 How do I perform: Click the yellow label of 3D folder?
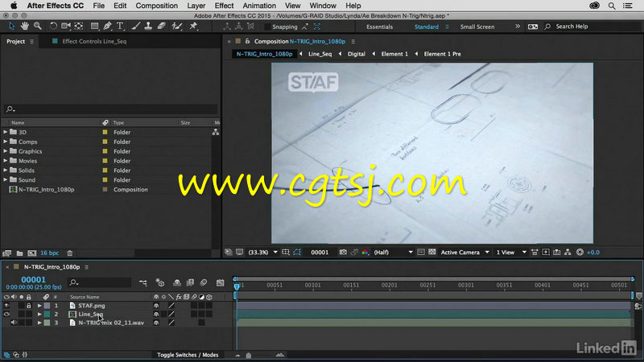pos(105,132)
